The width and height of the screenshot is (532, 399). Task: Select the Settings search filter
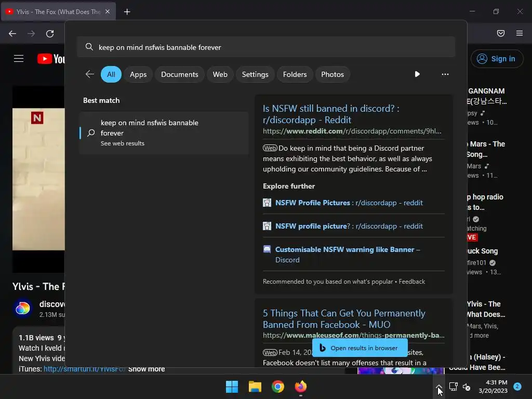[255, 74]
